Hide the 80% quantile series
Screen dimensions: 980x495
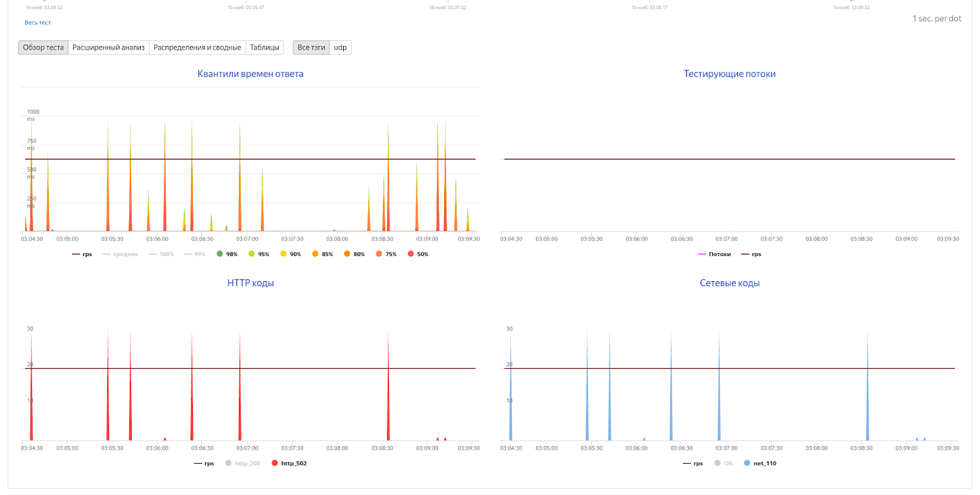pyautogui.click(x=355, y=254)
